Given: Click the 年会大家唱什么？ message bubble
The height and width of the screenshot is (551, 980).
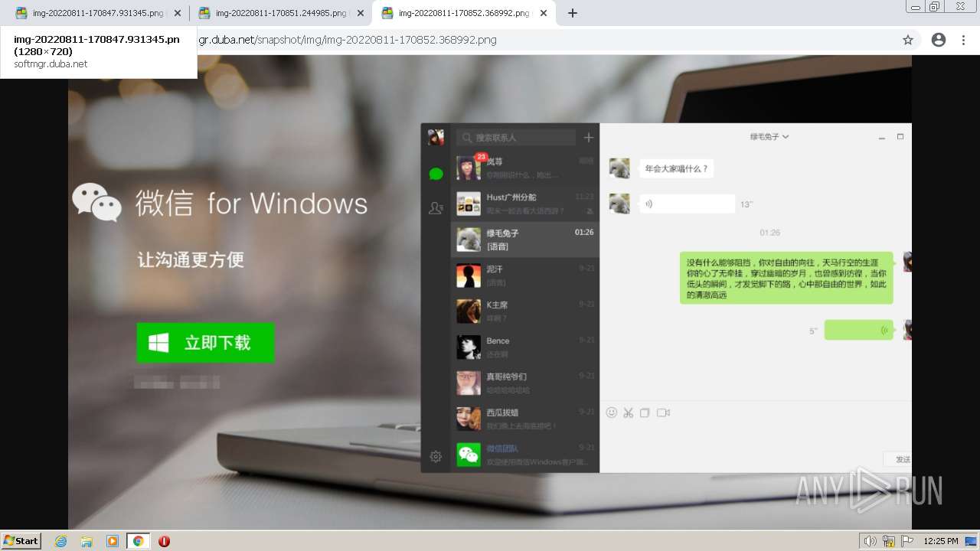Looking at the screenshot, I should pyautogui.click(x=677, y=168).
